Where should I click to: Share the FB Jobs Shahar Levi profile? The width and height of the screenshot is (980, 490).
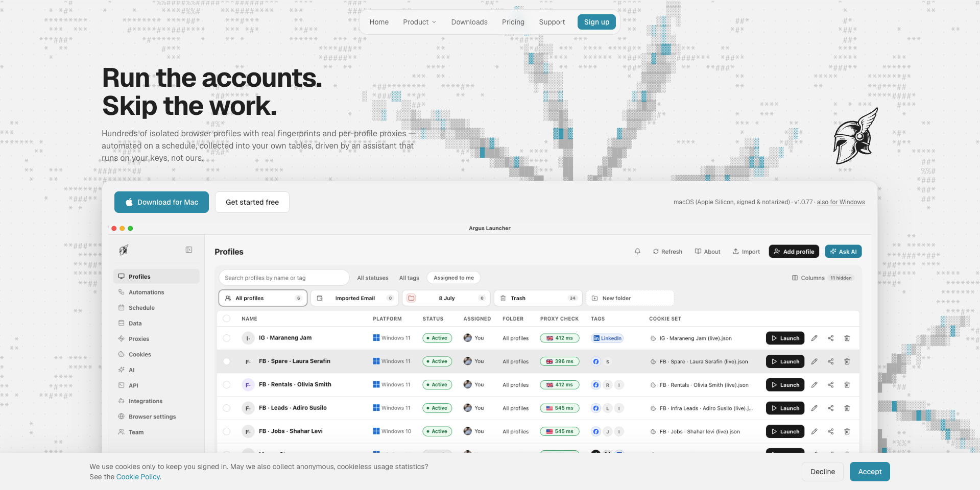click(831, 431)
